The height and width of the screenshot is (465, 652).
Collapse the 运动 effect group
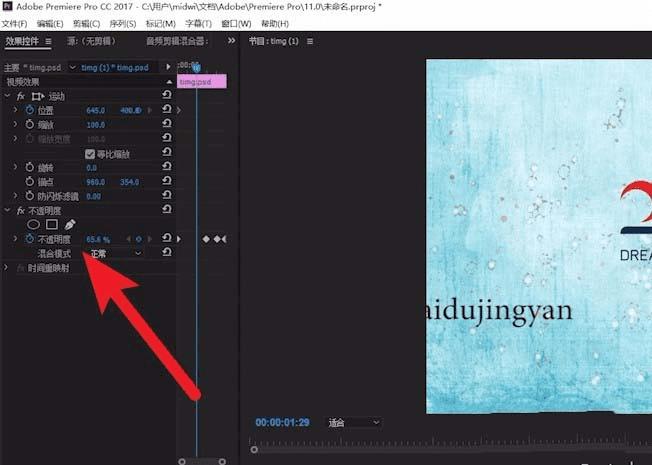click(x=7, y=96)
